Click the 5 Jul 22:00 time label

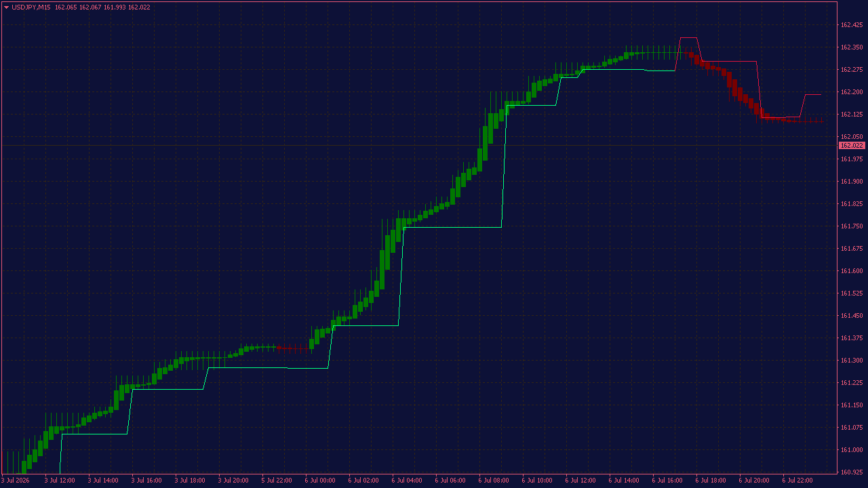coord(277,481)
